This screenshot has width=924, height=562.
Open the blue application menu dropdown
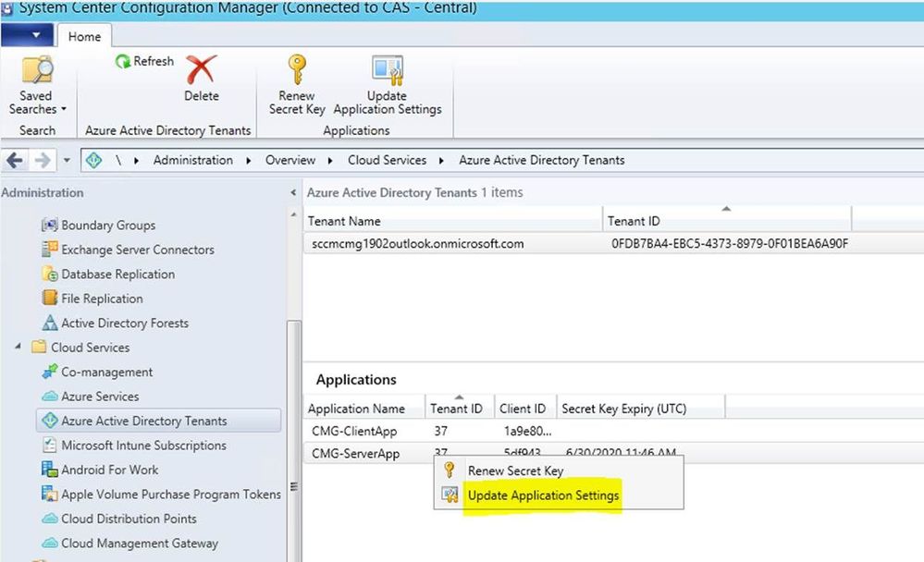(27, 35)
